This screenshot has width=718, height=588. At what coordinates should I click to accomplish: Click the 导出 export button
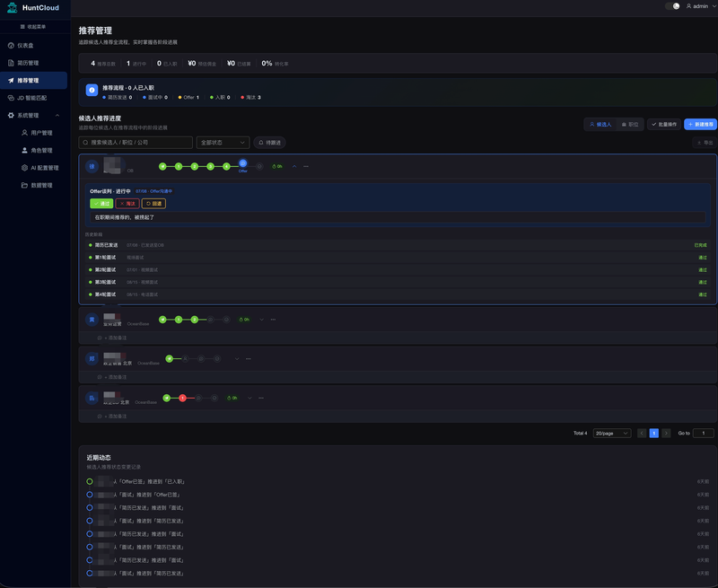(705, 143)
